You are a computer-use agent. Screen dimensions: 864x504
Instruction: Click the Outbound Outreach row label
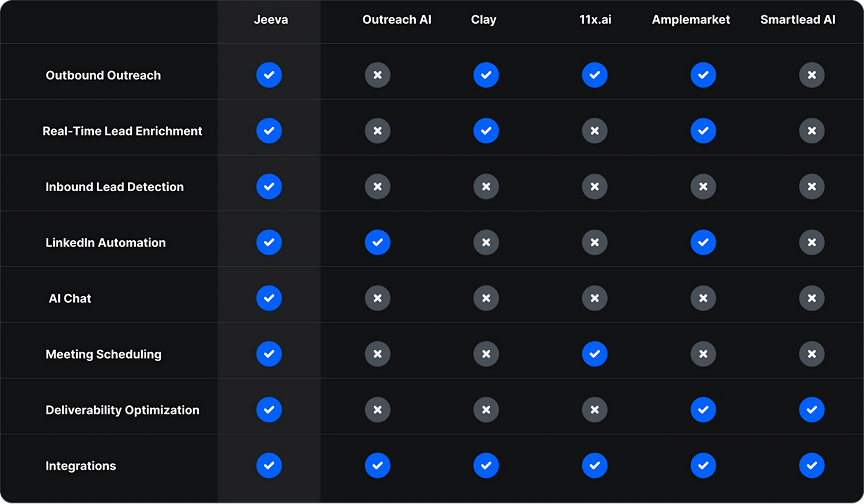[x=103, y=75]
